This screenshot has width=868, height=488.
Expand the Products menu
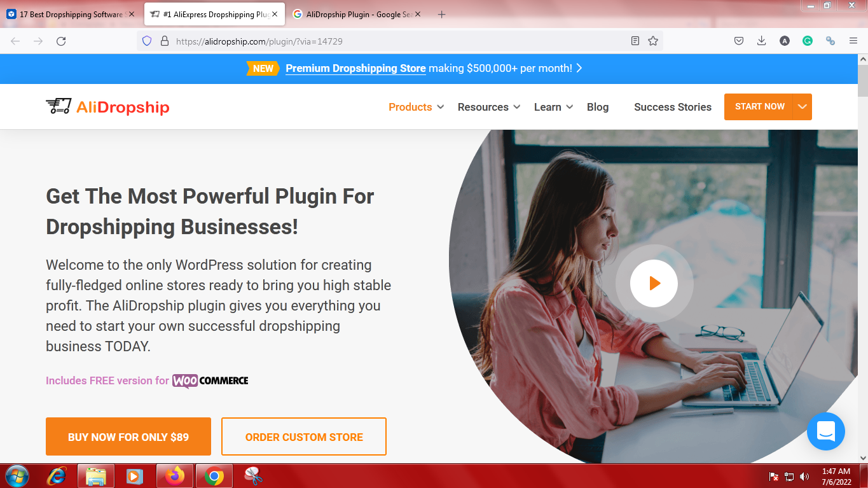coord(416,107)
